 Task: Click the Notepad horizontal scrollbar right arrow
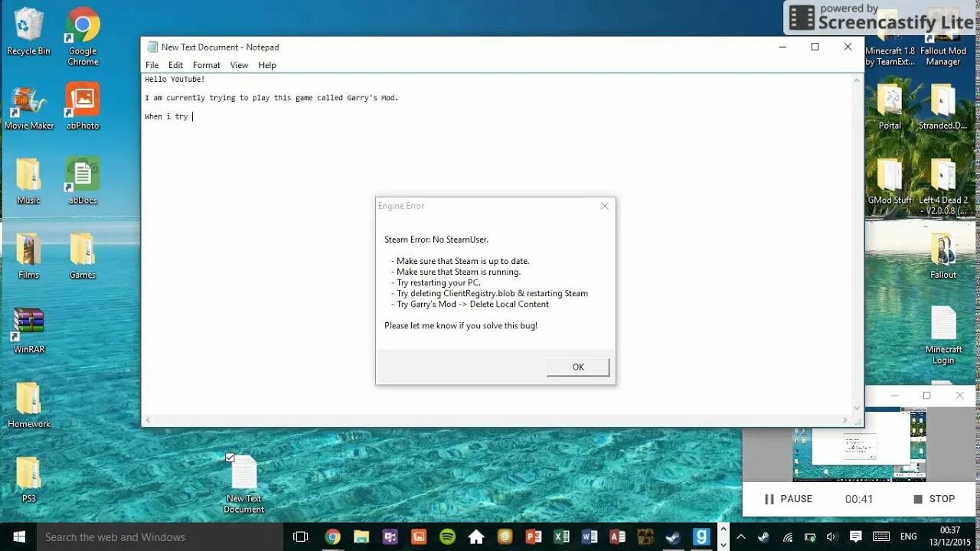(846, 420)
